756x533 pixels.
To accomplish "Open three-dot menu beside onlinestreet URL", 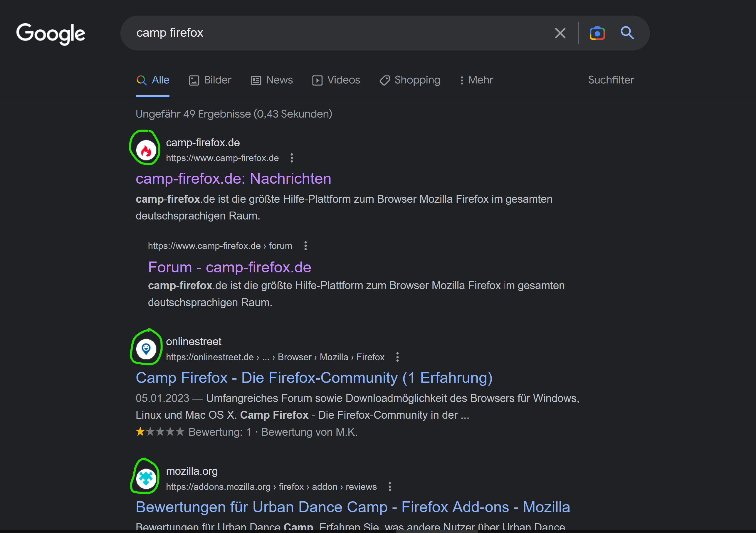I will pos(397,357).
